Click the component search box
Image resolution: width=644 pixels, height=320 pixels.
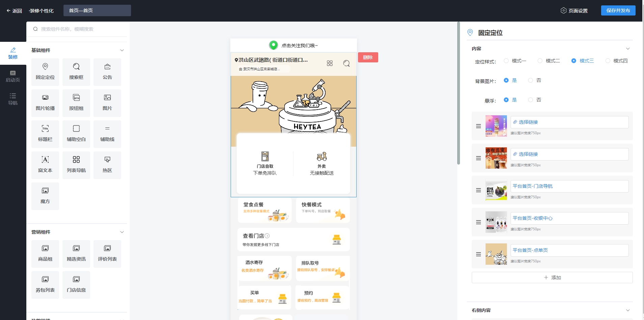coord(78,29)
